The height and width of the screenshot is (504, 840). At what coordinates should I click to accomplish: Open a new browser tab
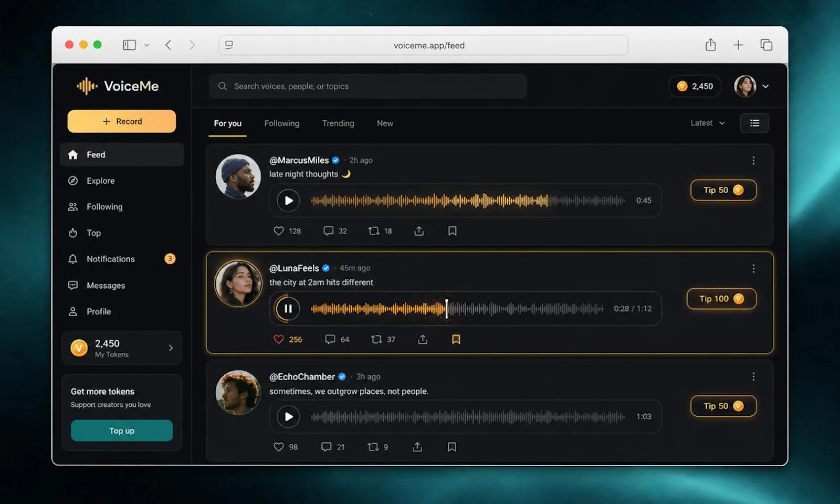[738, 45]
